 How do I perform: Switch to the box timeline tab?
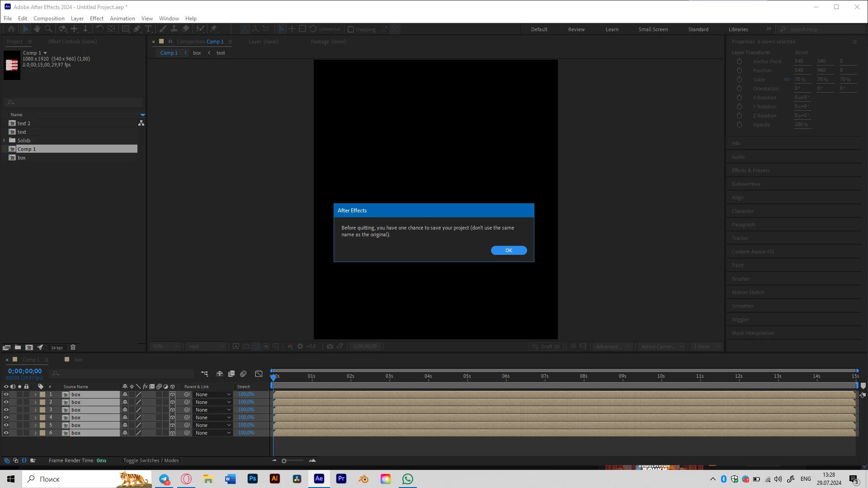pyautogui.click(x=78, y=360)
